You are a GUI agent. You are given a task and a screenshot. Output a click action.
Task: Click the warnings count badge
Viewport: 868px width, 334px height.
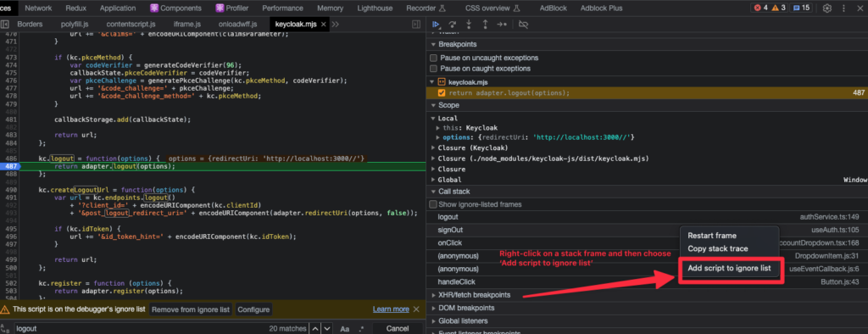[778, 8]
